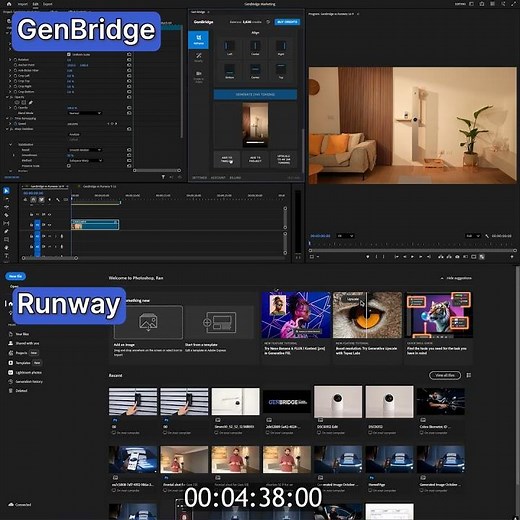
Task: Open Program monitor zoom level dropdown
Action: click(x=345, y=236)
